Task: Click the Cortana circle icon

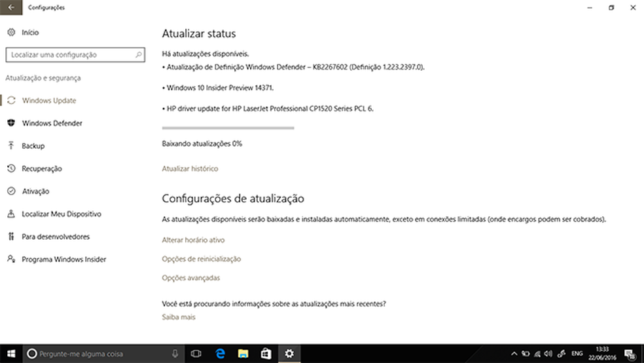Action: [31, 354]
